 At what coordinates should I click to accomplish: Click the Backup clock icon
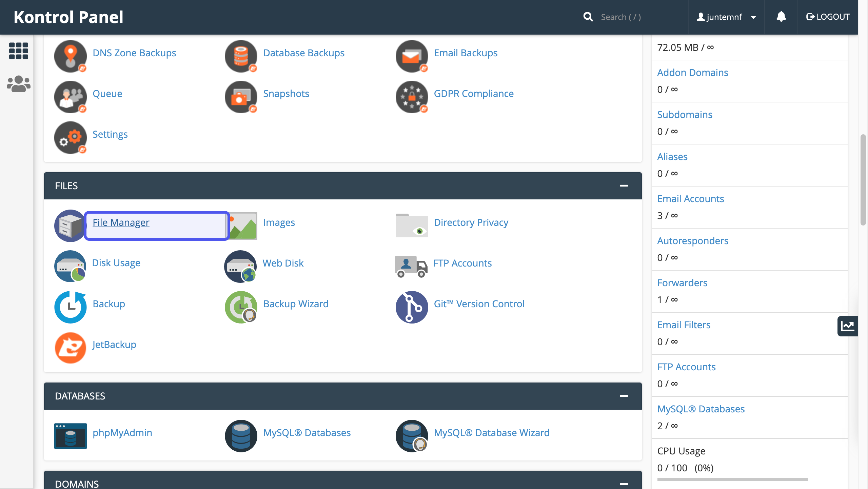pyautogui.click(x=71, y=307)
